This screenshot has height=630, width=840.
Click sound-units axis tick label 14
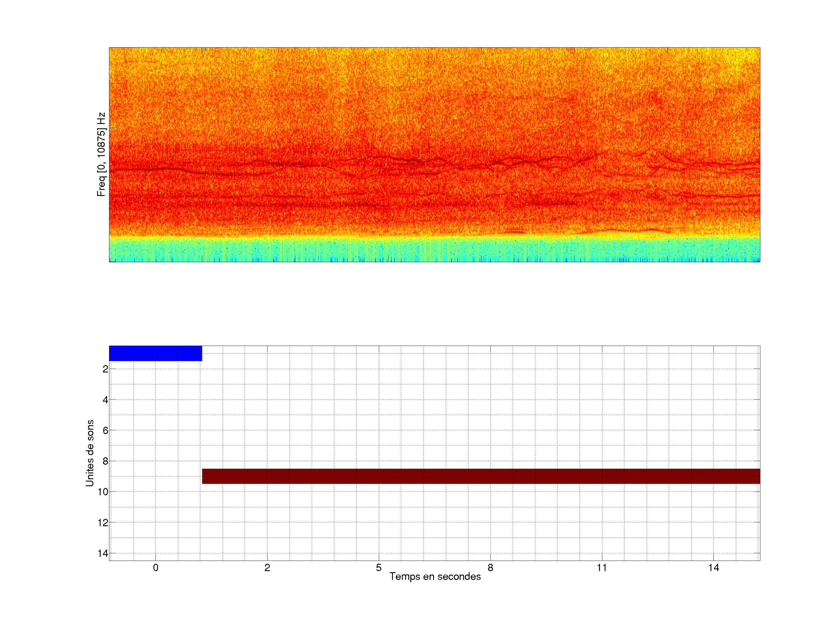click(x=103, y=553)
